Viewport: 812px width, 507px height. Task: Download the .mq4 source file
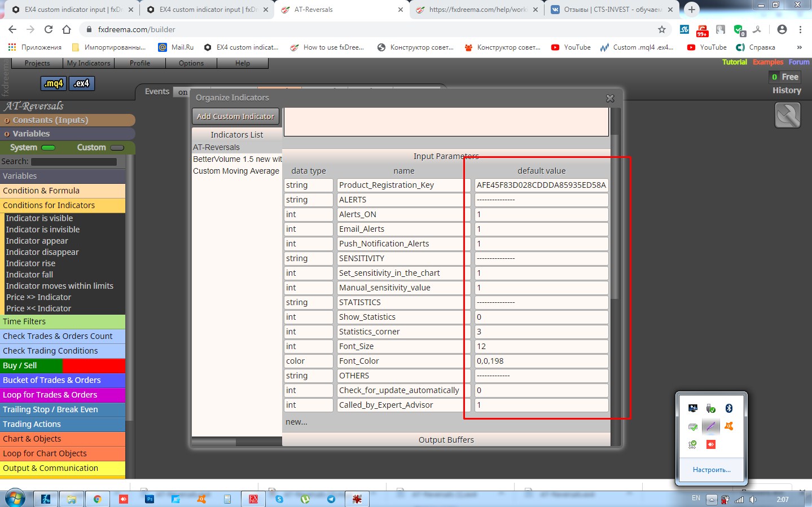(54, 83)
